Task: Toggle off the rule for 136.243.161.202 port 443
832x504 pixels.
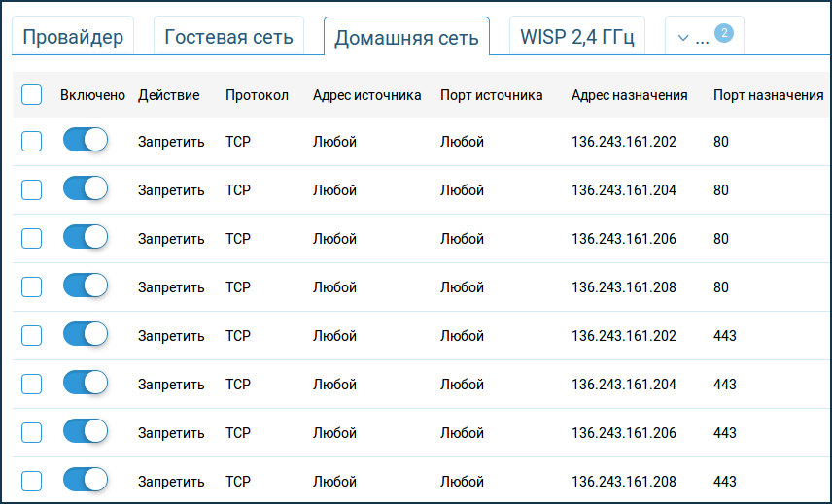Action: pos(86,334)
